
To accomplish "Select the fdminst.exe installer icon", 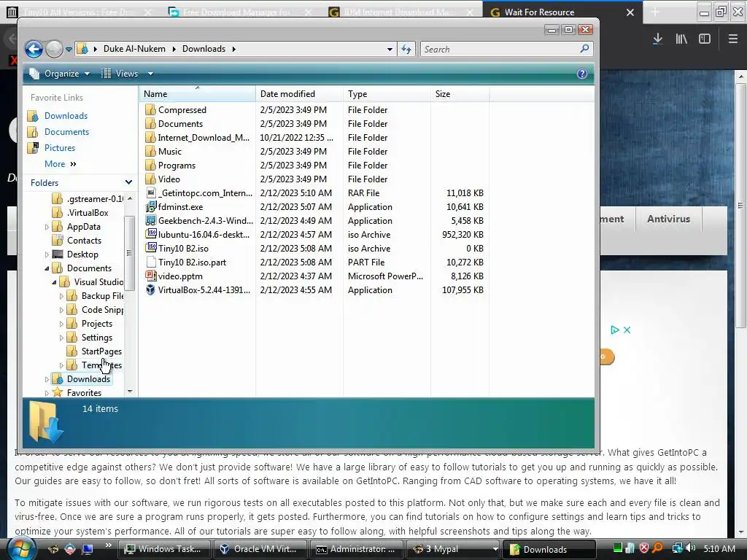I will [x=150, y=206].
